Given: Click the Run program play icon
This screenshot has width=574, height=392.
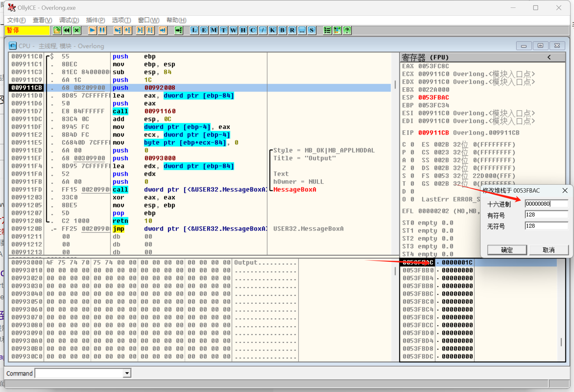Looking at the screenshot, I should click(x=92, y=30).
